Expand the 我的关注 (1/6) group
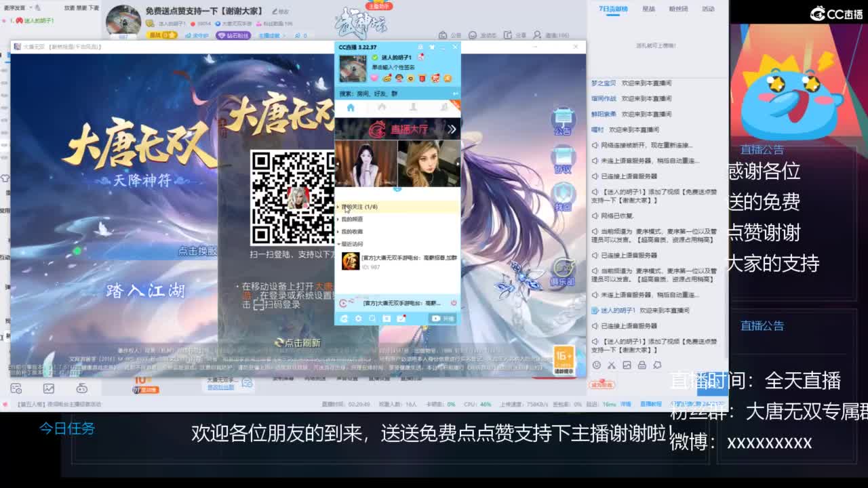This screenshot has width=868, height=488. 397,207
